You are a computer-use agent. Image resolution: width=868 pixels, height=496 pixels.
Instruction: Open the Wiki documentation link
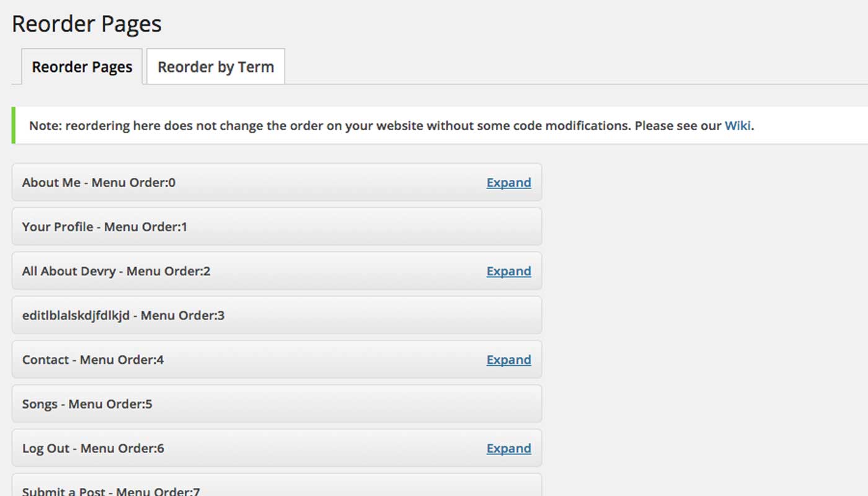(x=738, y=125)
